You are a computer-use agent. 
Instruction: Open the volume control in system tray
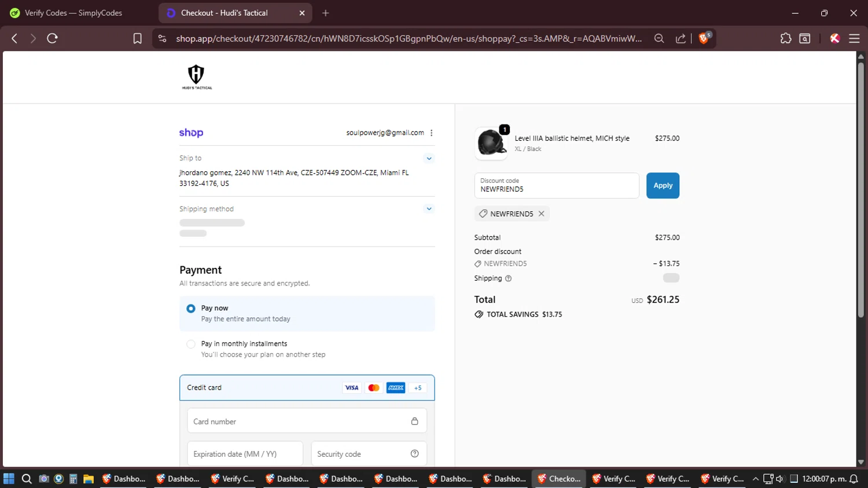pos(780,479)
